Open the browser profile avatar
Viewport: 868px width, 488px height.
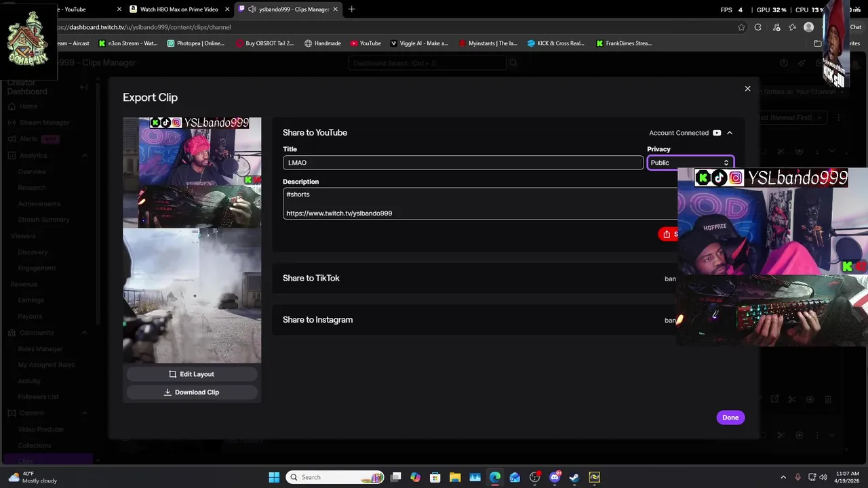808,27
